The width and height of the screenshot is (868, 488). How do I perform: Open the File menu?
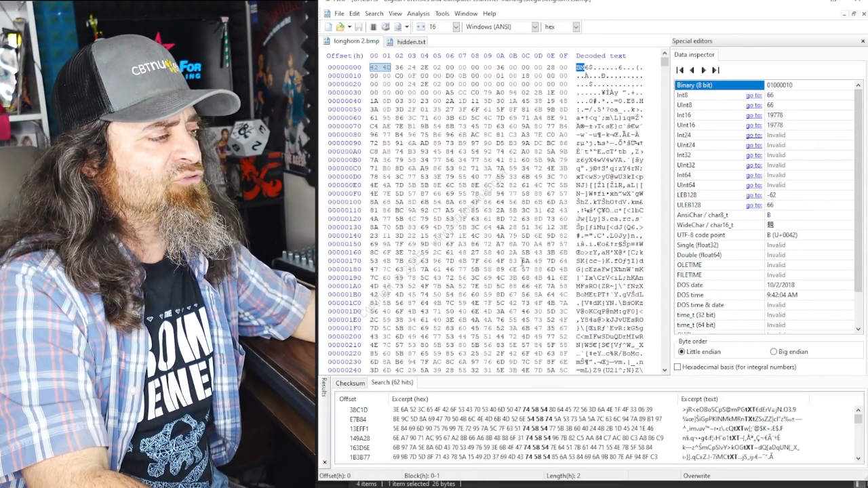tap(339, 14)
